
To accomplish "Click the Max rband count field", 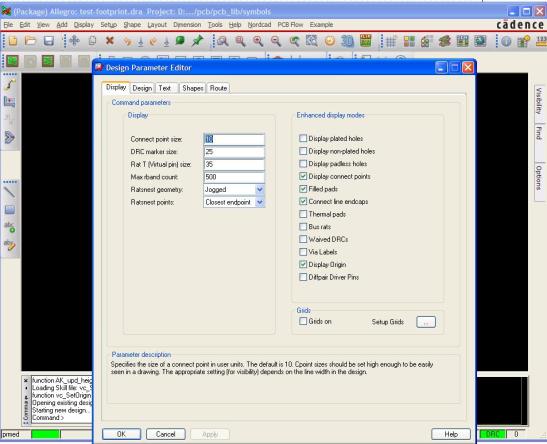I will pos(234,177).
